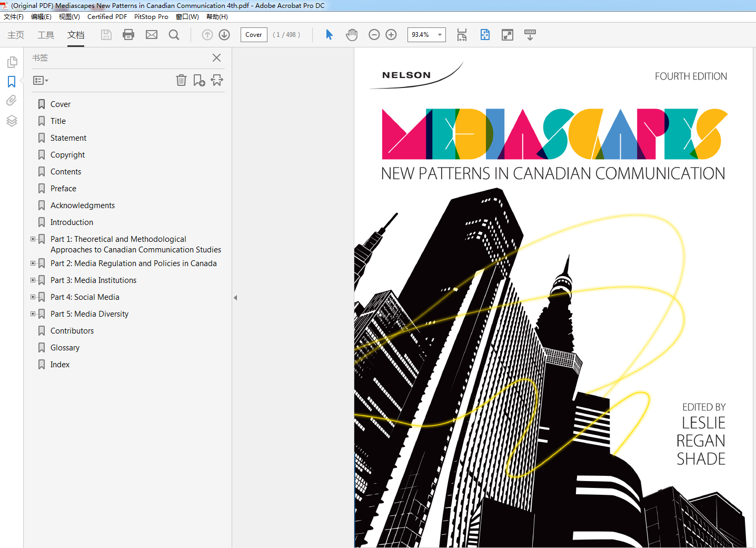Open bookmark options dropdown menu
Screen dimensions: 756x548
click(x=41, y=81)
